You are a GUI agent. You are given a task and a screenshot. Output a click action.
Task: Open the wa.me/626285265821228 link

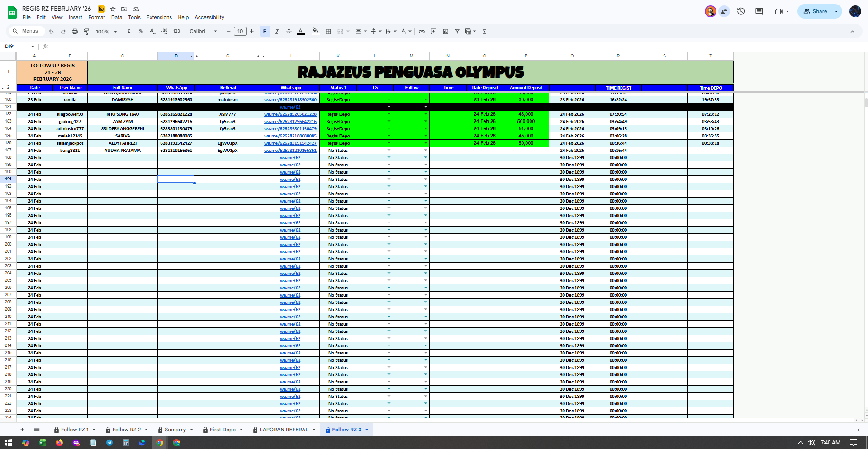pyautogui.click(x=290, y=114)
